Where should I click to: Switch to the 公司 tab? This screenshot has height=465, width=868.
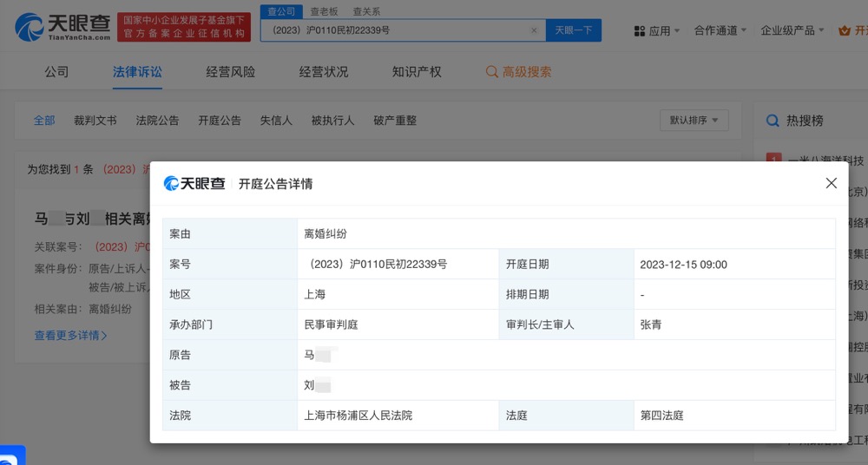pyautogui.click(x=56, y=72)
